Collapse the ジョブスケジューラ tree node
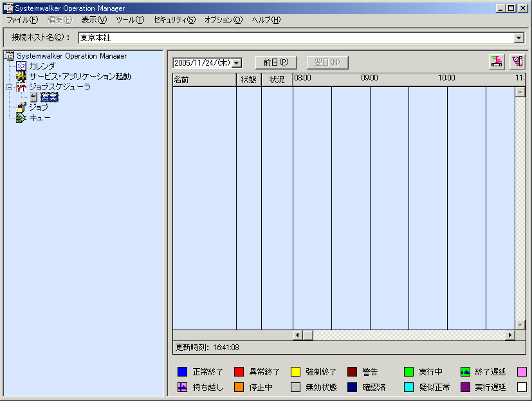The image size is (532, 401). [9, 88]
